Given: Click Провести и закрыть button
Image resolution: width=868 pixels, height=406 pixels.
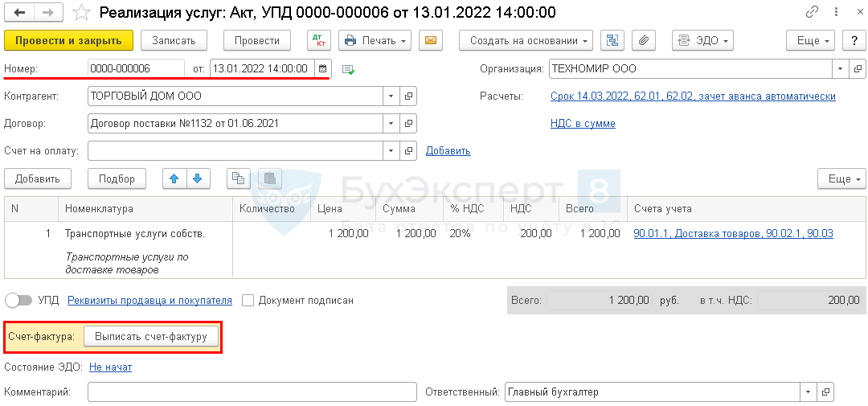Looking at the screenshot, I should tap(68, 40).
